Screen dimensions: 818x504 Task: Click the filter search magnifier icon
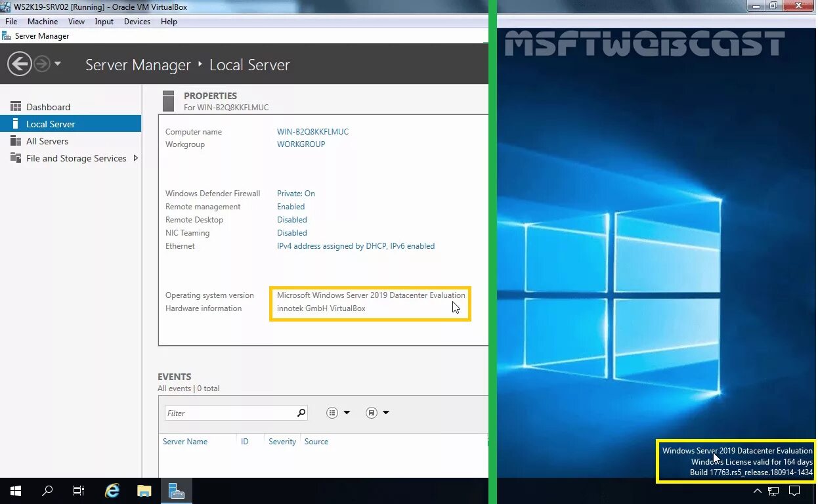click(x=301, y=413)
